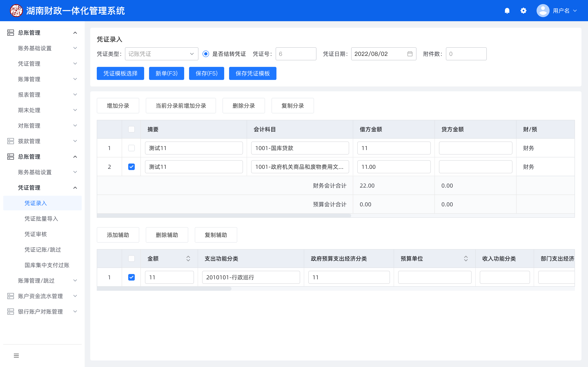
Task: Uncheck the checkbox for entry row 2
Action: (x=131, y=167)
